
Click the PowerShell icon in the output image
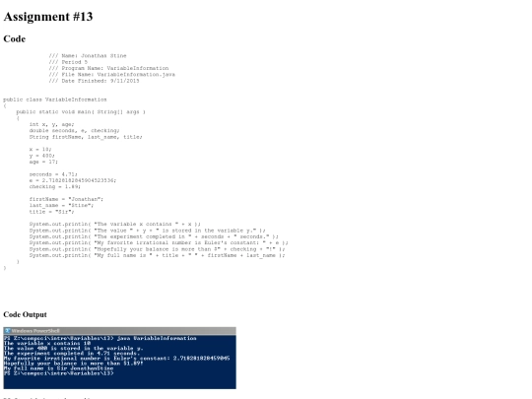[8, 331]
